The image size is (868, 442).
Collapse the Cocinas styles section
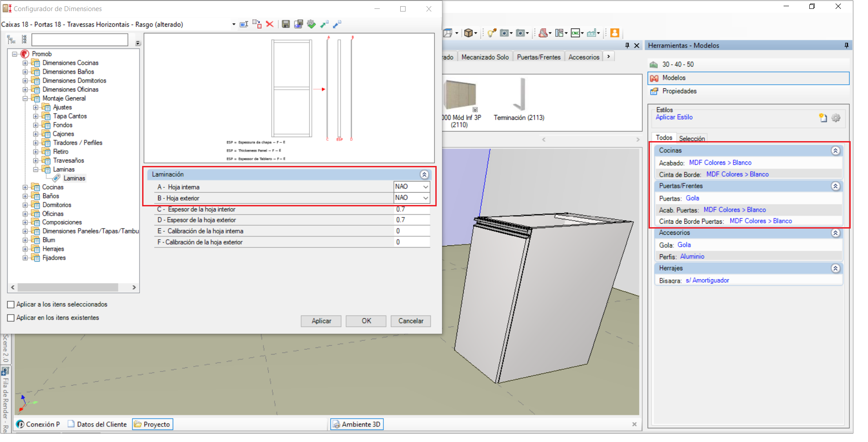(x=836, y=150)
